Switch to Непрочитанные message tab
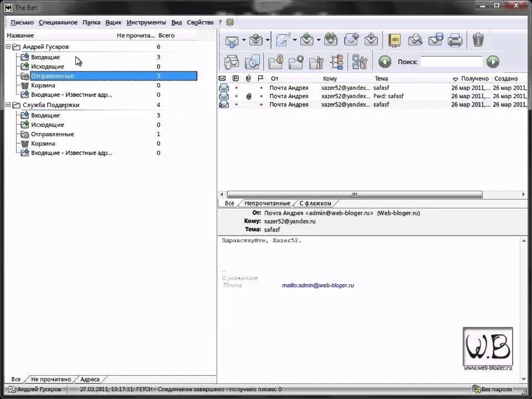Image resolution: width=532 pixels, height=399 pixels. point(267,203)
